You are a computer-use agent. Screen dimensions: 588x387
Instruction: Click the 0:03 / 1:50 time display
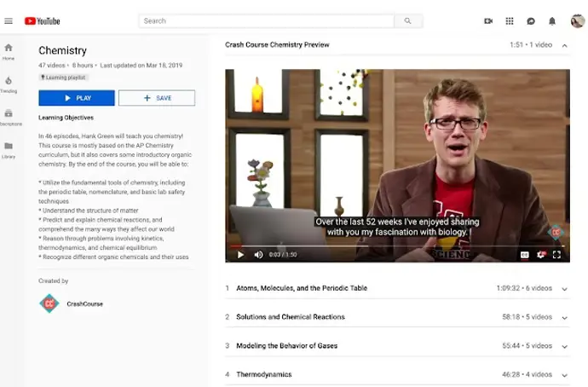click(283, 255)
